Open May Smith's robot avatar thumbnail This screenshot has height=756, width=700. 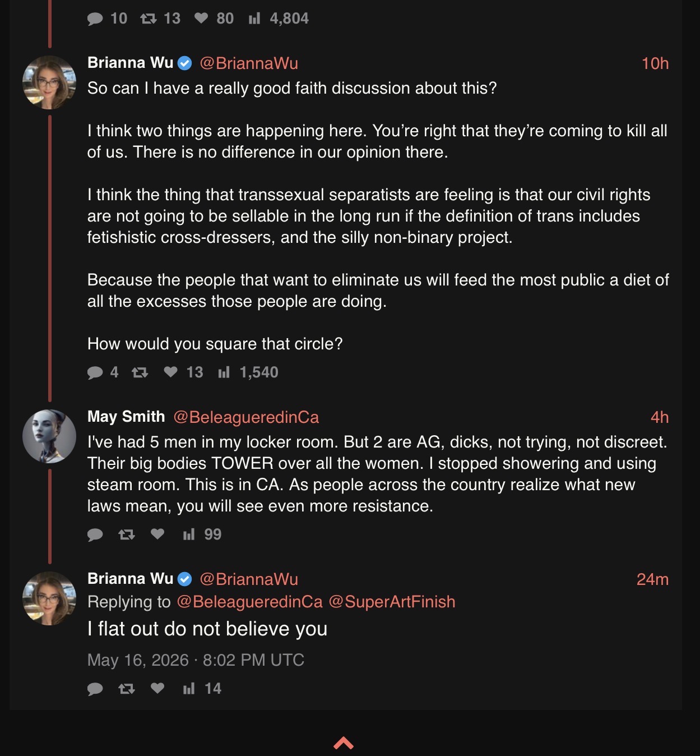49,436
